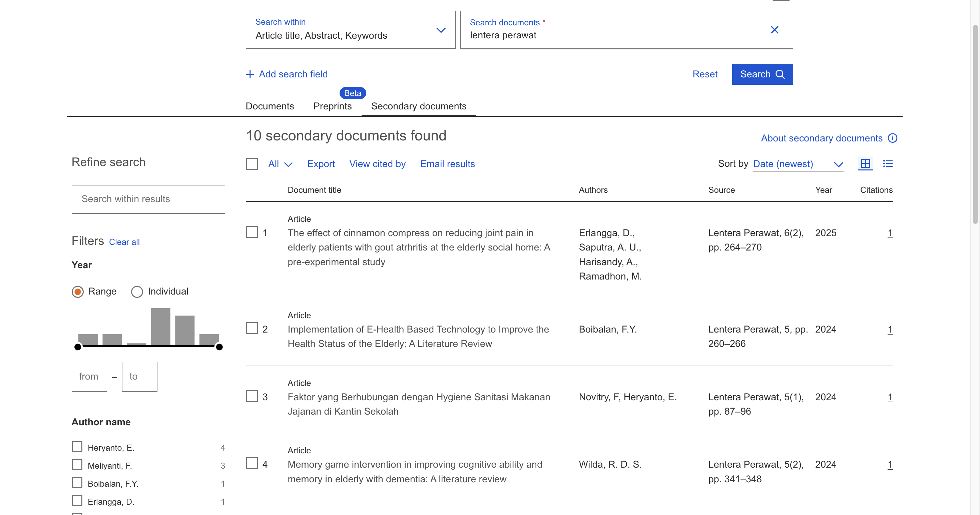
Task: Expand the All selection dropdown chevron
Action: [289, 164]
